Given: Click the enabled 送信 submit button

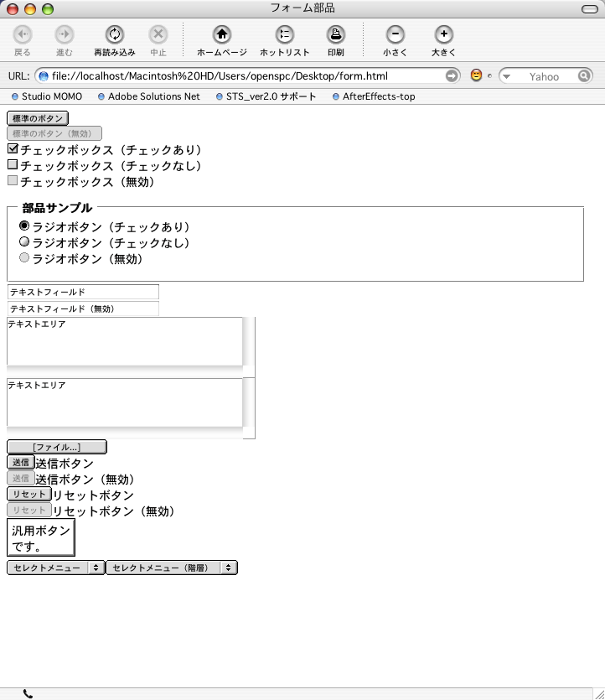Looking at the screenshot, I should point(20,463).
